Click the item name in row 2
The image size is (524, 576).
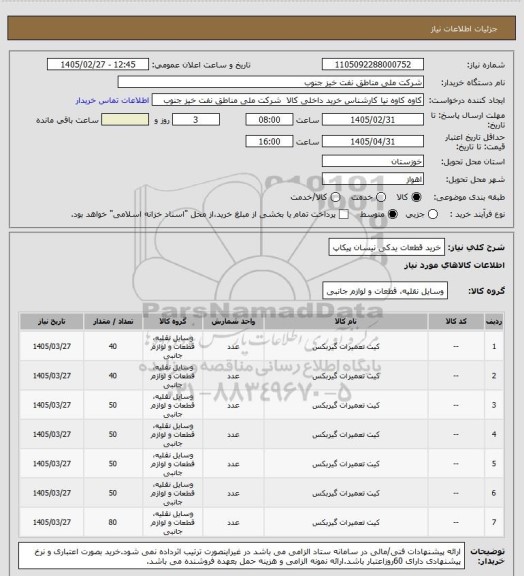[x=346, y=376]
